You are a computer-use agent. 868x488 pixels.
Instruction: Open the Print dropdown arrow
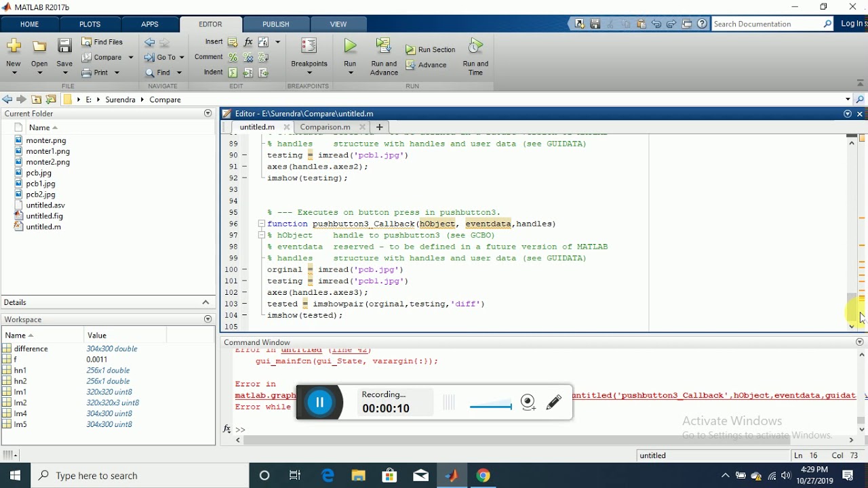click(x=117, y=73)
